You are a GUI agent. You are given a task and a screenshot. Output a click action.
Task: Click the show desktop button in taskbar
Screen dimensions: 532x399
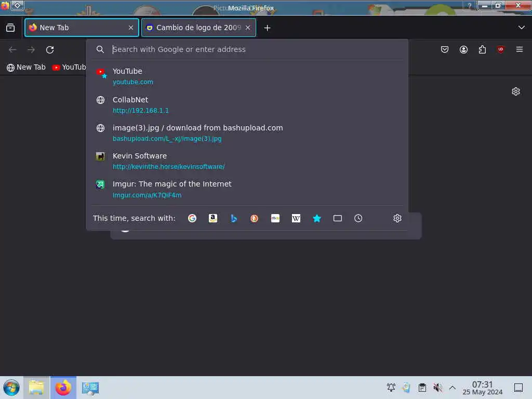coord(518,388)
